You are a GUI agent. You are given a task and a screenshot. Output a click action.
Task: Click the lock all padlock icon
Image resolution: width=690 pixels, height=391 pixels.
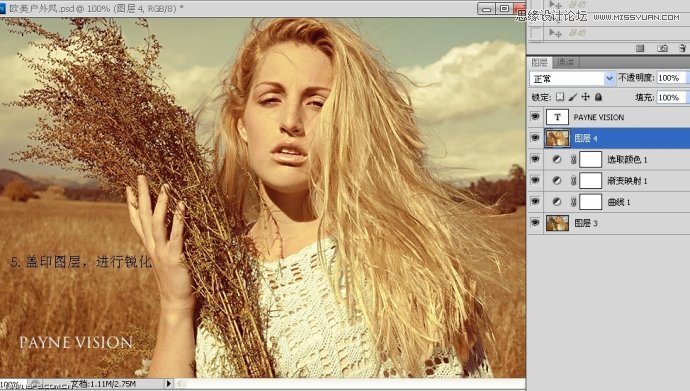pos(598,97)
